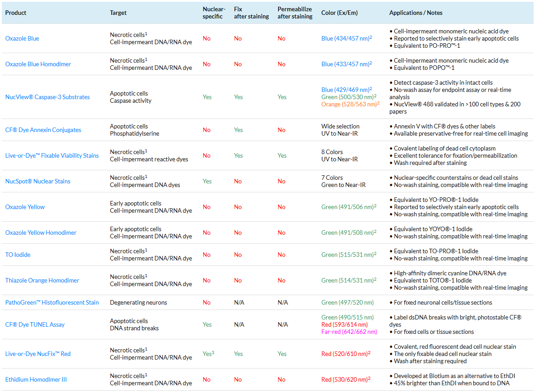This screenshot has height=392, width=535.
Task: Click Green (491/506 nm) color value
Action: pos(349,207)
